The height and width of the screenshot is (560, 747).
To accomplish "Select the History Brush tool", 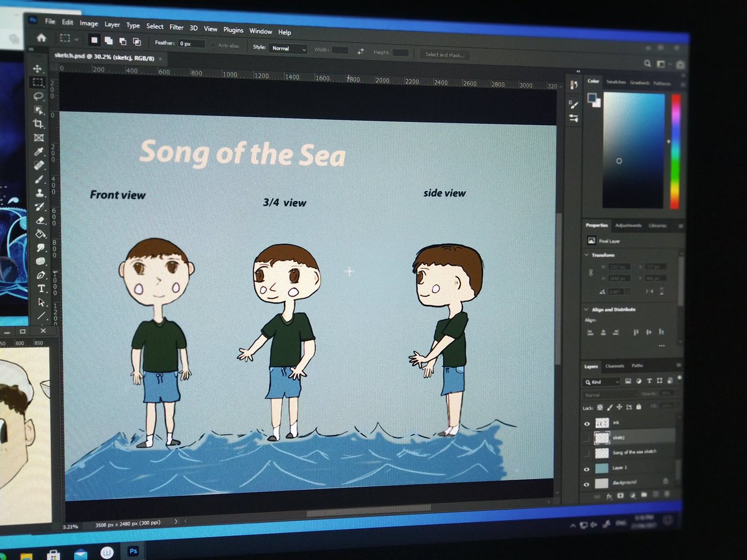I will [x=40, y=207].
